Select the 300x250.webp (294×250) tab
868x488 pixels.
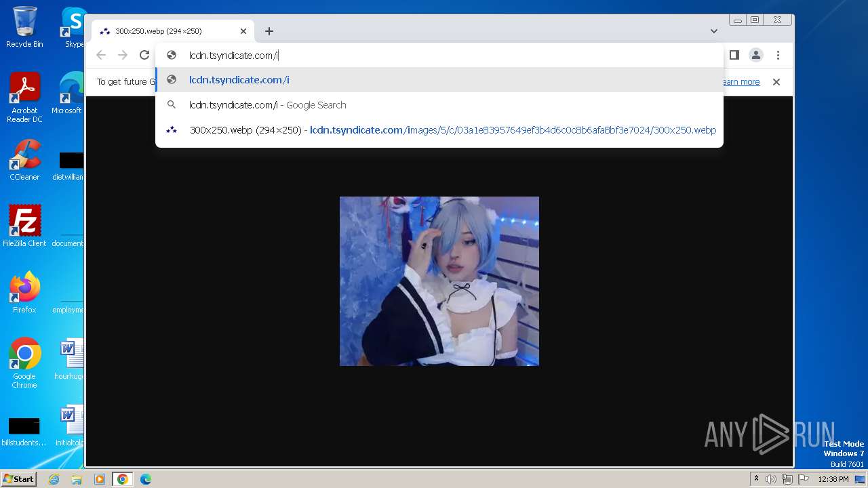173,31
